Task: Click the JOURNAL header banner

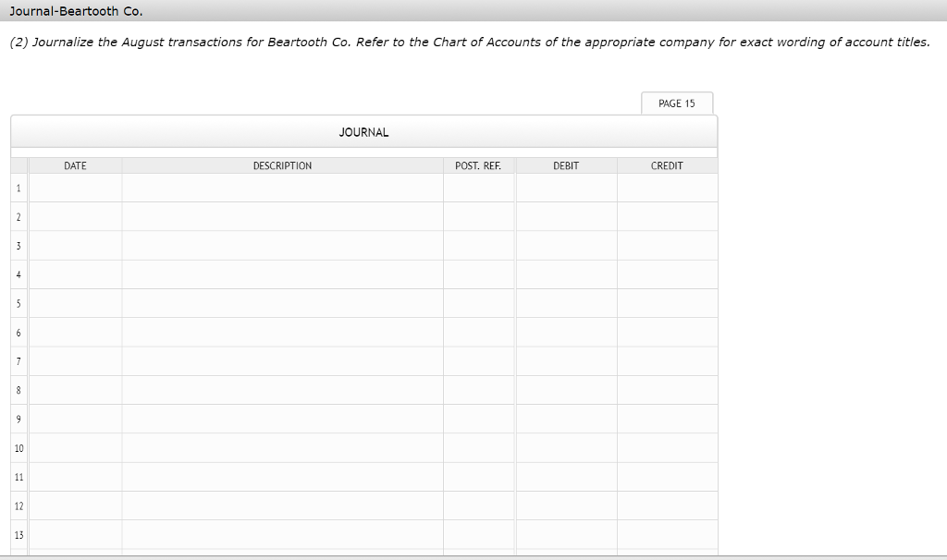Action: [363, 131]
